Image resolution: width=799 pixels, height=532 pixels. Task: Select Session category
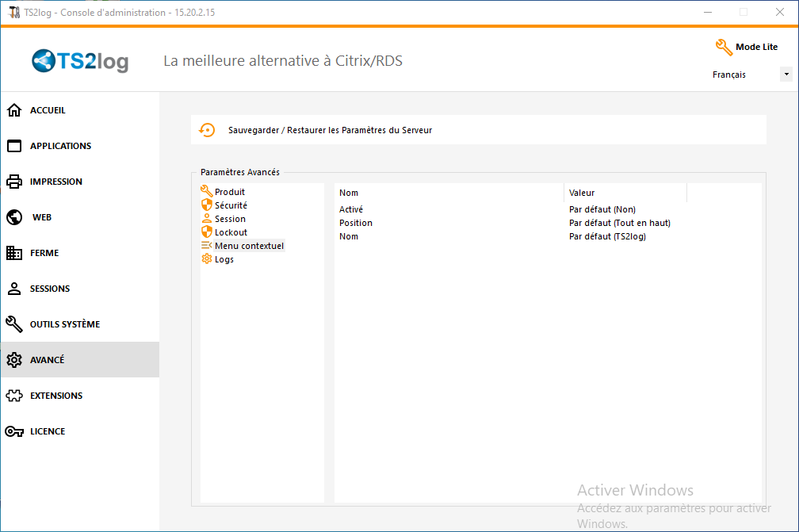click(x=230, y=219)
